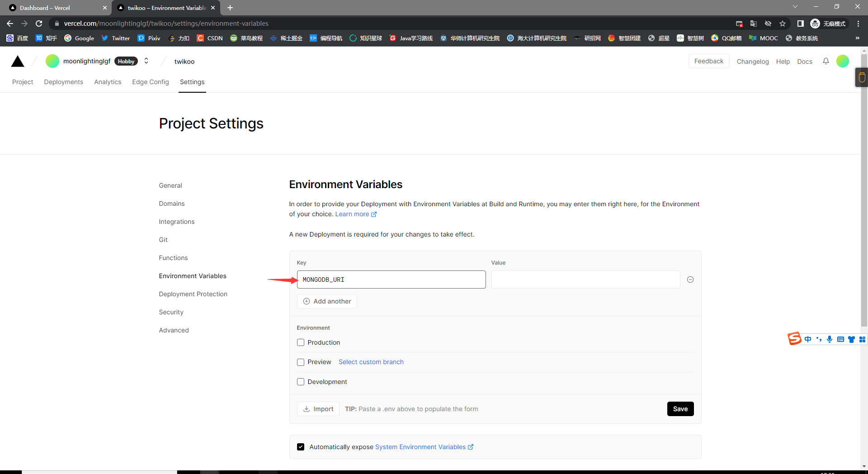Click the user avatar in header
This screenshot has height=474, width=868.
pyautogui.click(x=842, y=61)
